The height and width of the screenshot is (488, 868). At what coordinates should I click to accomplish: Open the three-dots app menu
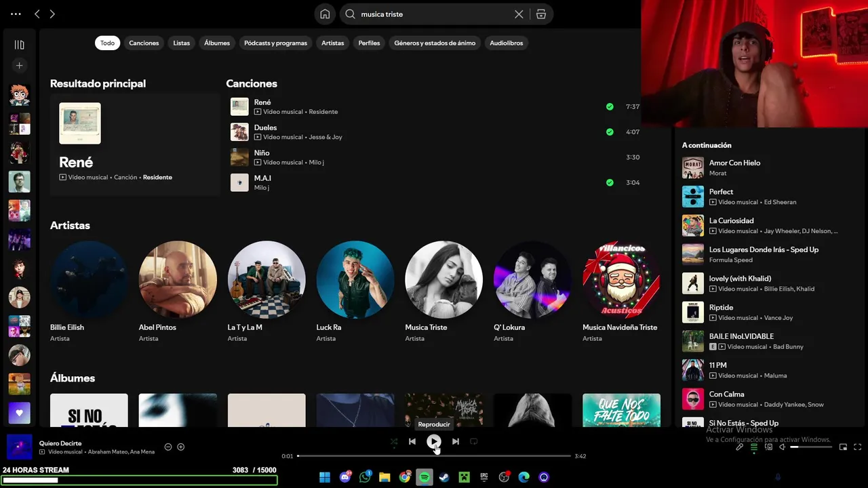coord(16,14)
